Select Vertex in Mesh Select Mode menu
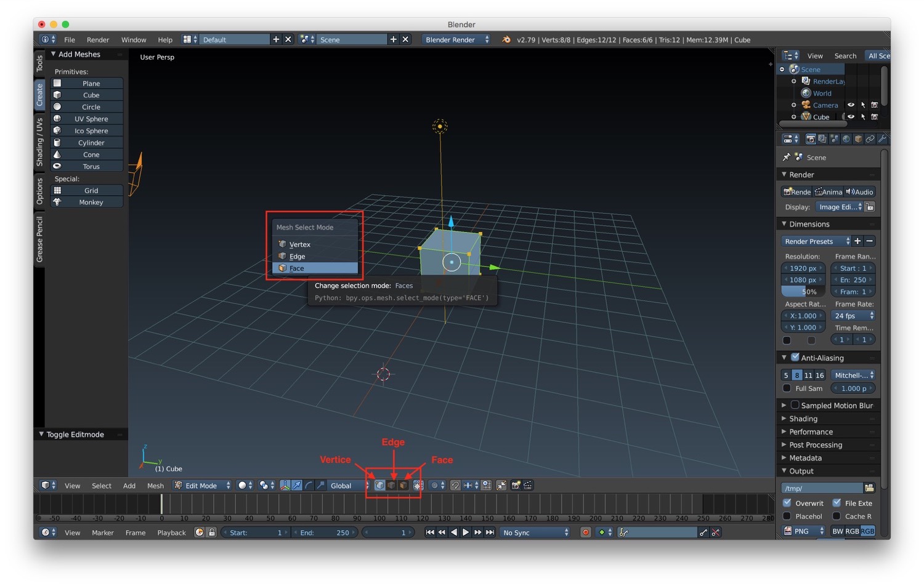Screen dimensions: 924x586 tap(315, 244)
